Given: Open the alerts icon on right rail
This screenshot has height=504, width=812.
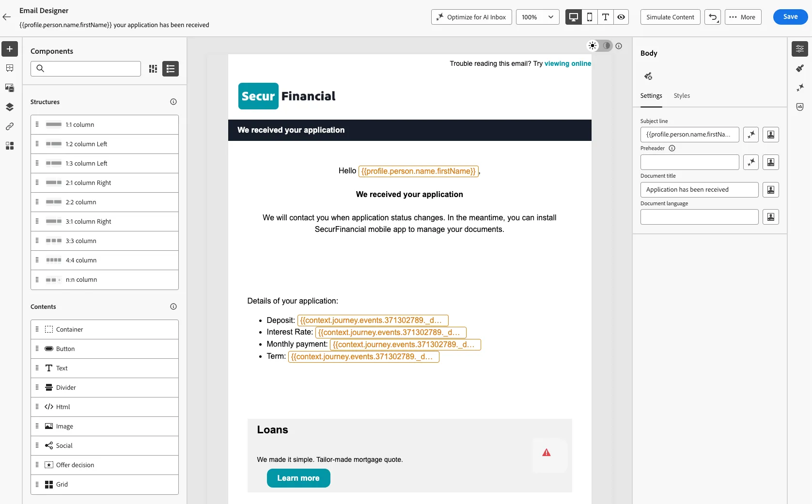Looking at the screenshot, I should pos(800,107).
